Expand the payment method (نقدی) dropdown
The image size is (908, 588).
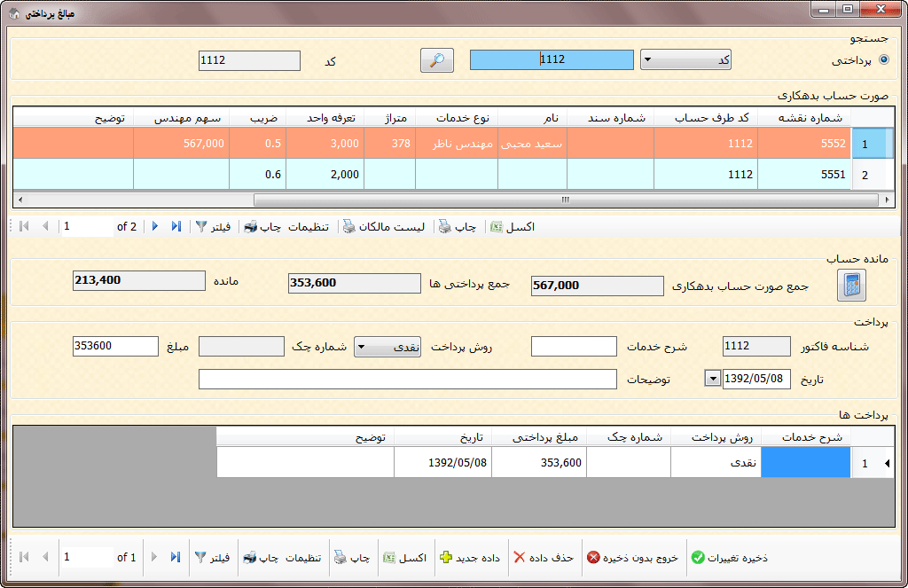click(362, 348)
